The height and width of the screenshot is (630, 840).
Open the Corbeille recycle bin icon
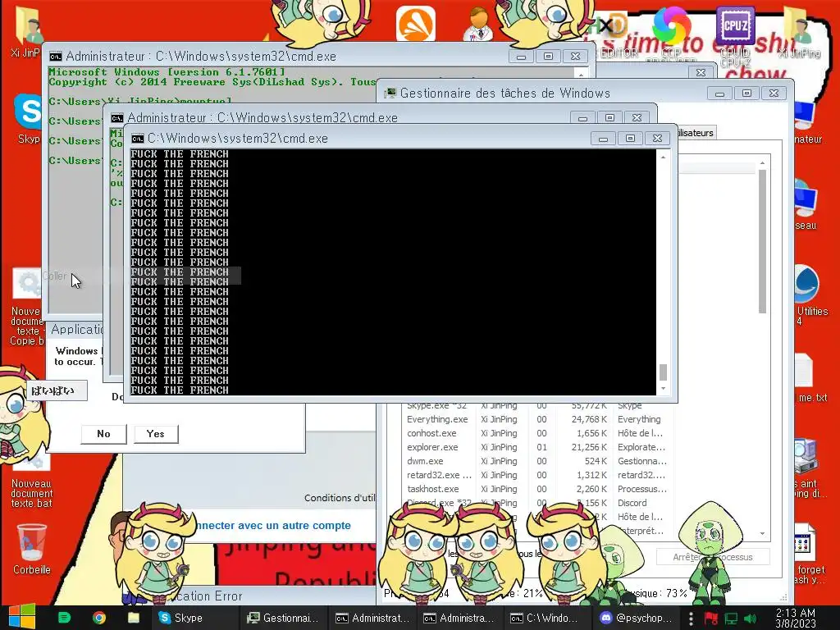32,549
